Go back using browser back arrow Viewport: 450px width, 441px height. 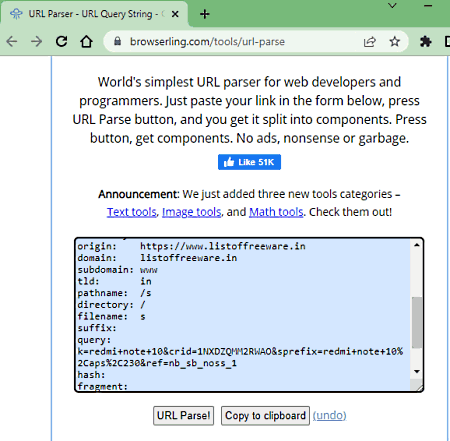pos(12,42)
